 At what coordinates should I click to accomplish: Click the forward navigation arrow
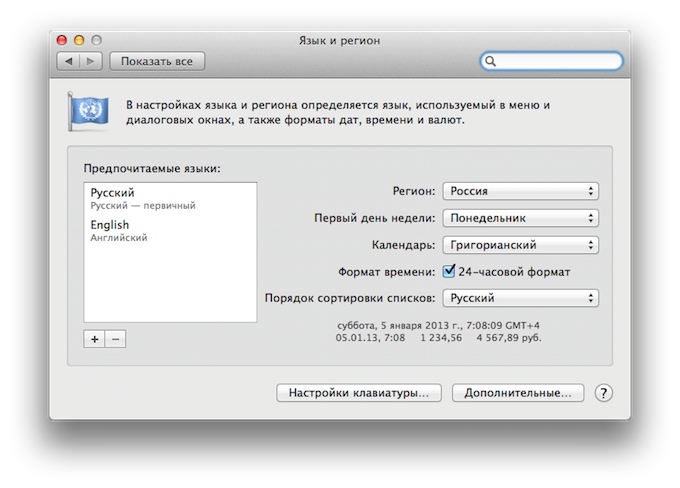click(91, 62)
